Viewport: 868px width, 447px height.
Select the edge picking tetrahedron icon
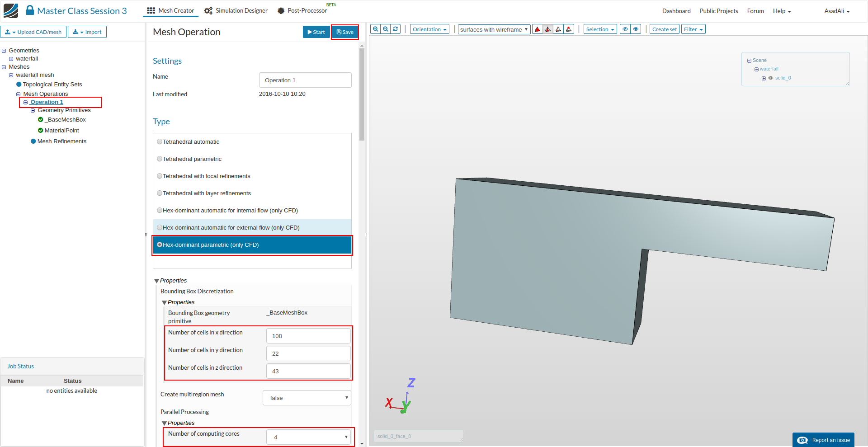(558, 29)
